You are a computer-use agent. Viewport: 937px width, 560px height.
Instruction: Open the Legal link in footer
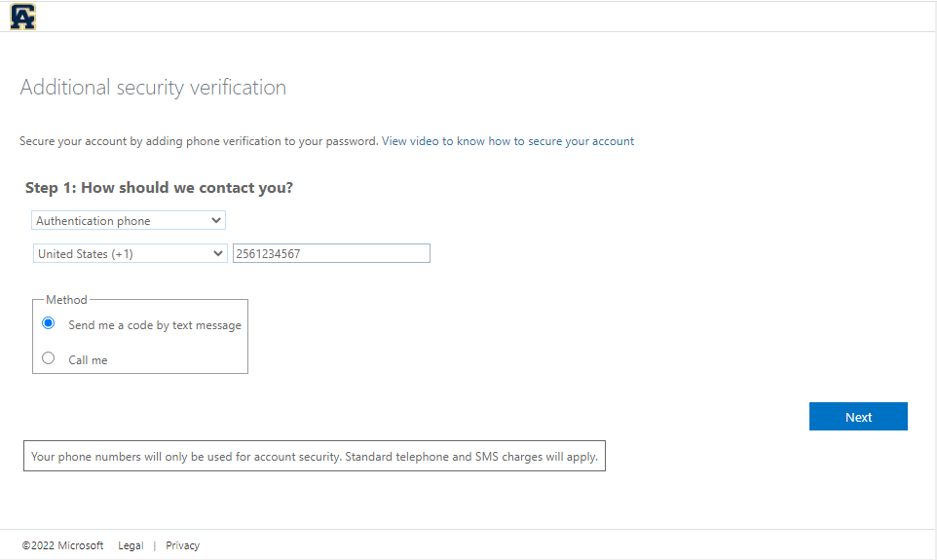pos(131,545)
